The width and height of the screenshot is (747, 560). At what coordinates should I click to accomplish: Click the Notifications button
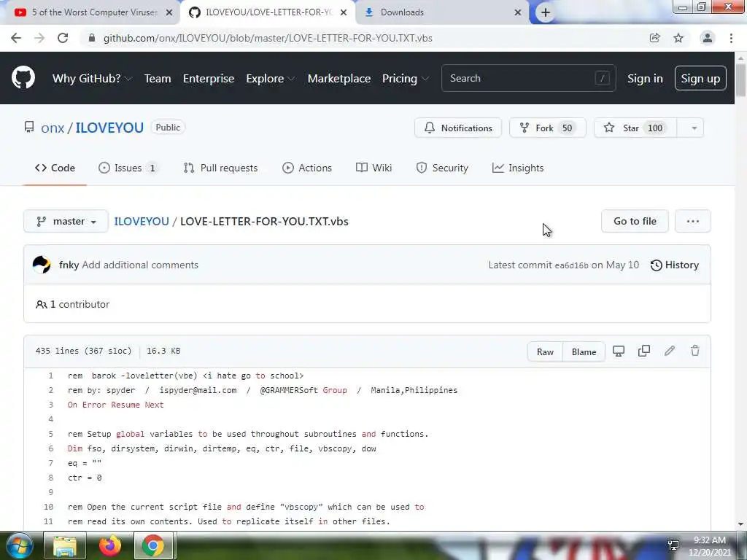click(458, 128)
